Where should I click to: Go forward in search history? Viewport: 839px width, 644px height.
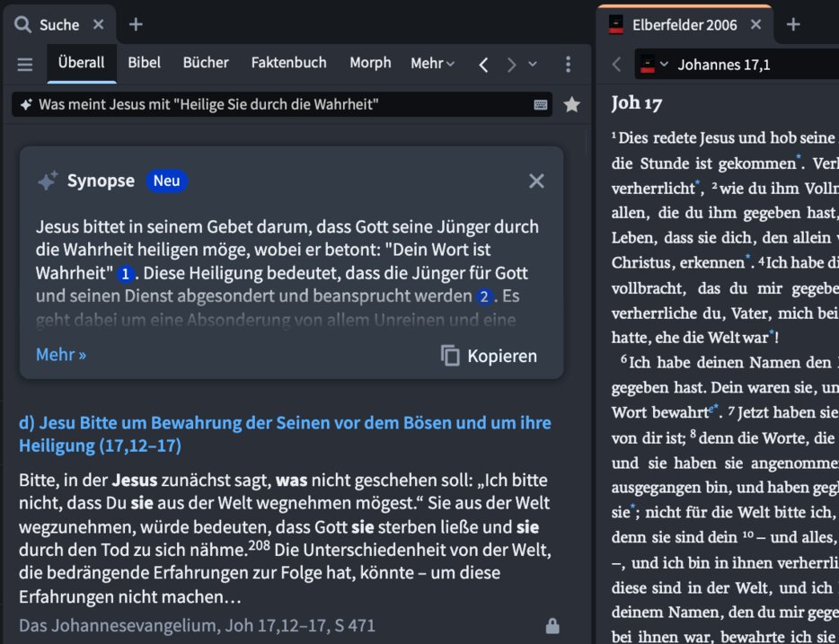click(x=511, y=65)
